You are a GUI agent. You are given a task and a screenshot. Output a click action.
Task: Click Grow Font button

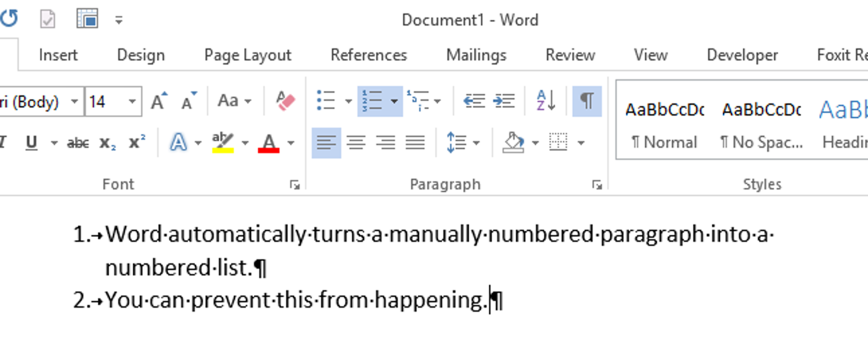[x=159, y=101]
